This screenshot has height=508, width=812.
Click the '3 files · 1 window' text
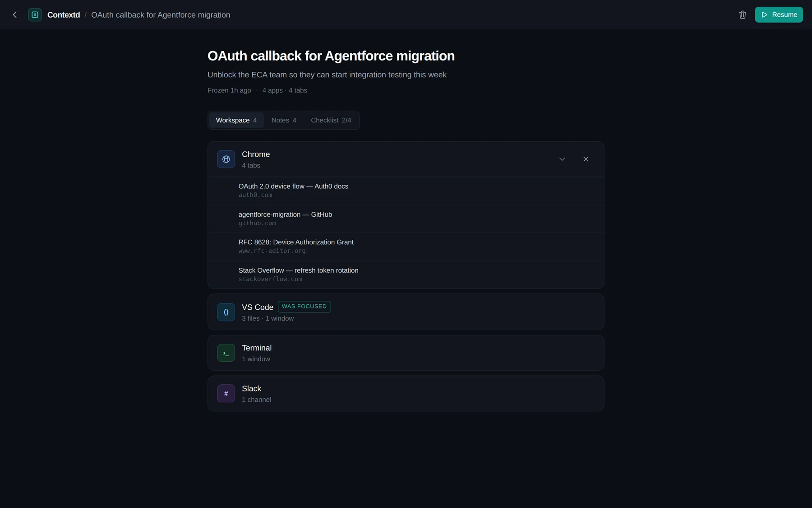click(x=268, y=318)
